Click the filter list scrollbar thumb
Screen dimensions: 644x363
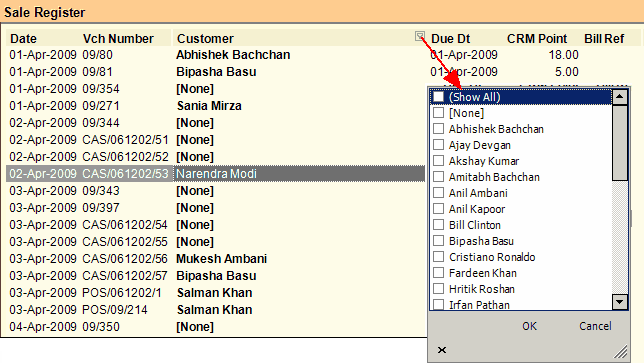click(619, 142)
